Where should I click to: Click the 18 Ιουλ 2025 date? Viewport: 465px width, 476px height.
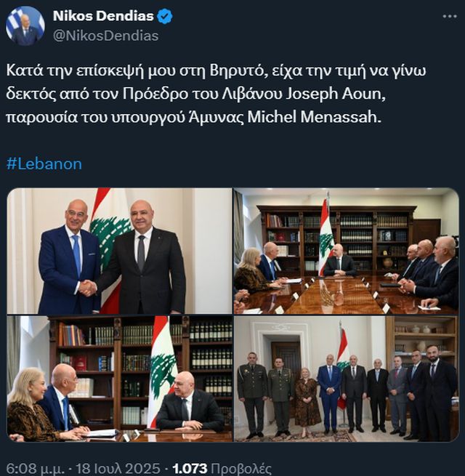(x=118, y=469)
